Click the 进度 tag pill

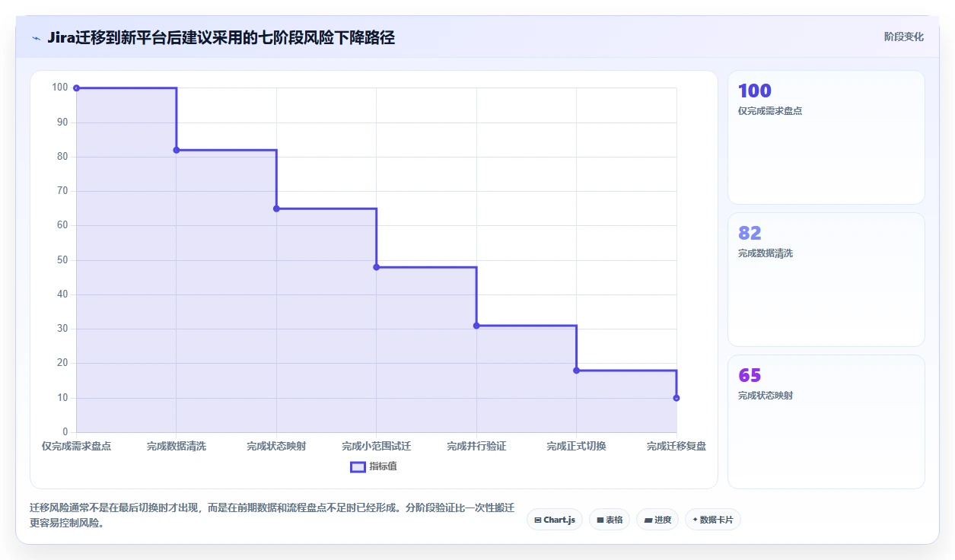(657, 520)
